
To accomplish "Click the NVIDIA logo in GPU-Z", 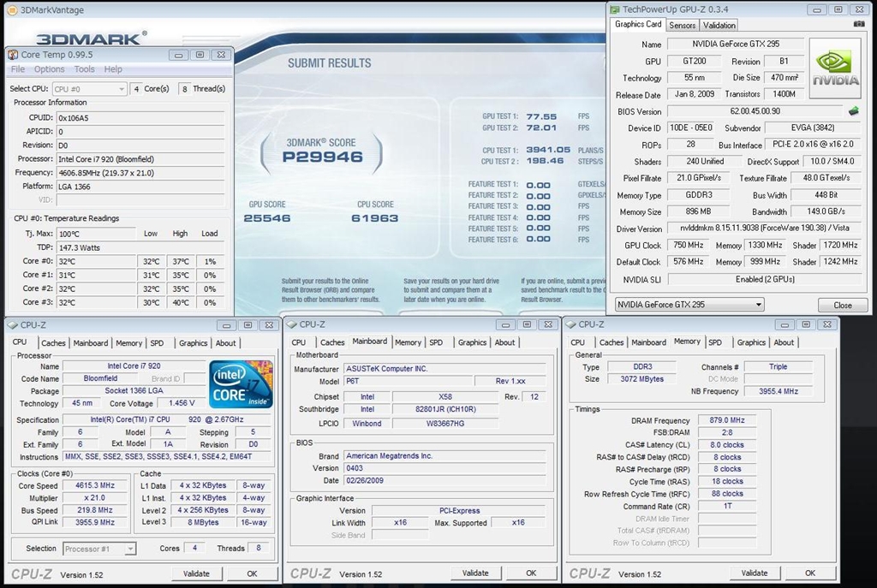I will pyautogui.click(x=835, y=68).
